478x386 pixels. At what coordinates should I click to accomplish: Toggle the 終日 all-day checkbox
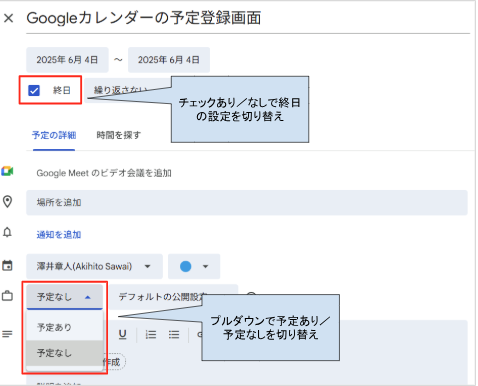click(34, 90)
